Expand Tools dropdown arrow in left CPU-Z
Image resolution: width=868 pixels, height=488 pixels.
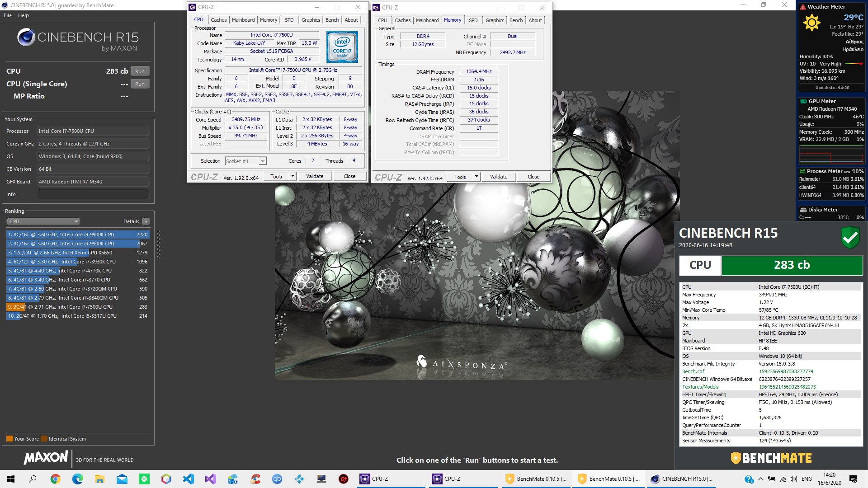(x=292, y=176)
